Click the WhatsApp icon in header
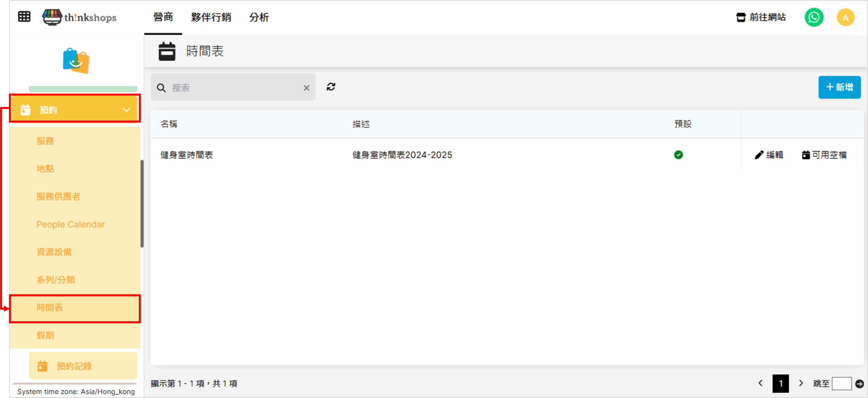This screenshot has width=868, height=398. (814, 17)
